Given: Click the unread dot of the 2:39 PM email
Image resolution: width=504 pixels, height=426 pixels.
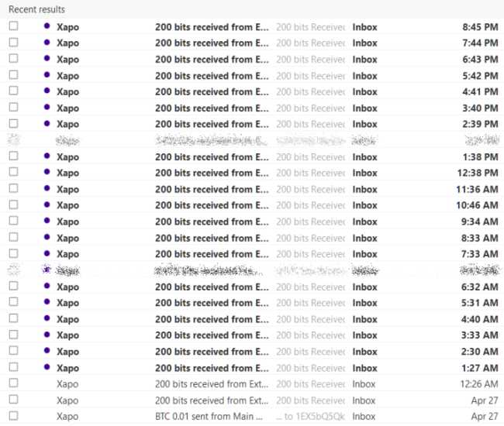Looking at the screenshot, I should click(x=47, y=123).
